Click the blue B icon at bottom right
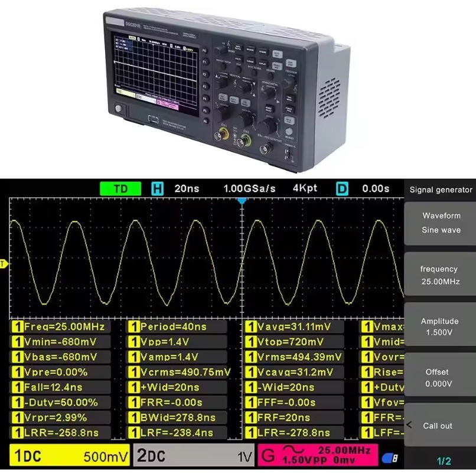 coord(390,458)
